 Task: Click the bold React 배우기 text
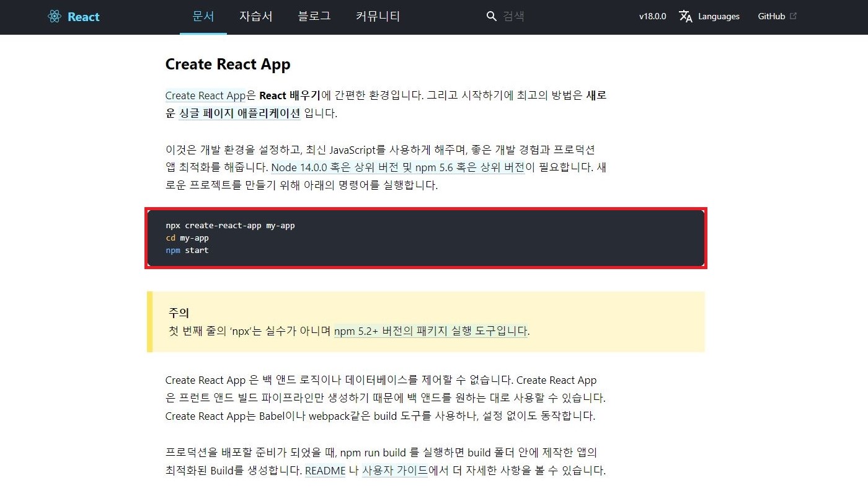coord(290,95)
